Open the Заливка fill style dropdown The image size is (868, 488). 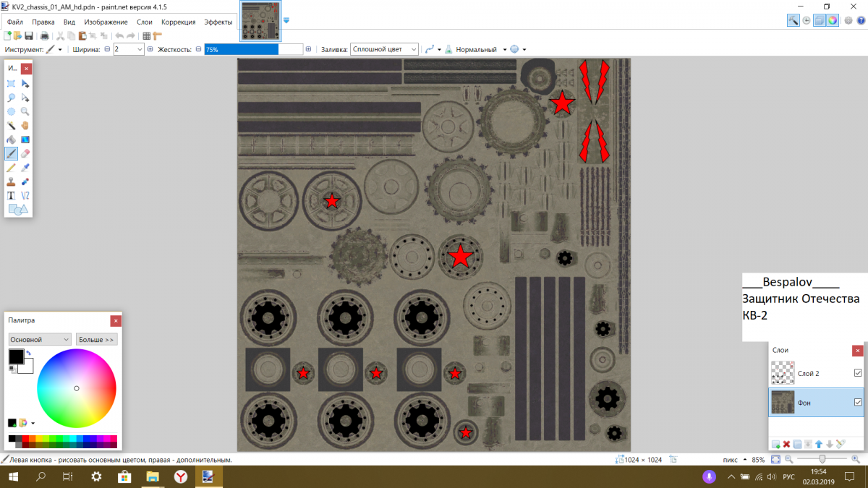click(384, 49)
